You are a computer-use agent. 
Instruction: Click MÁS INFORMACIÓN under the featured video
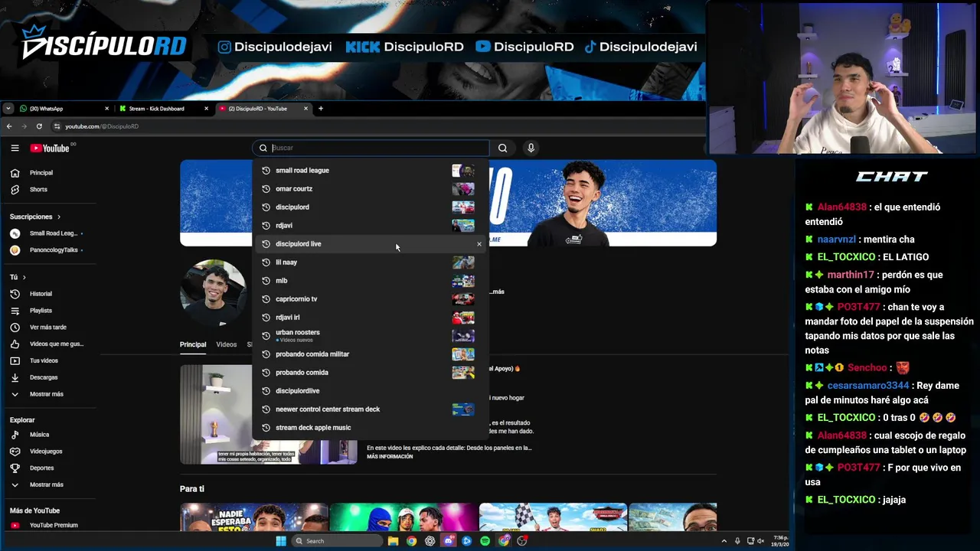[x=390, y=457]
